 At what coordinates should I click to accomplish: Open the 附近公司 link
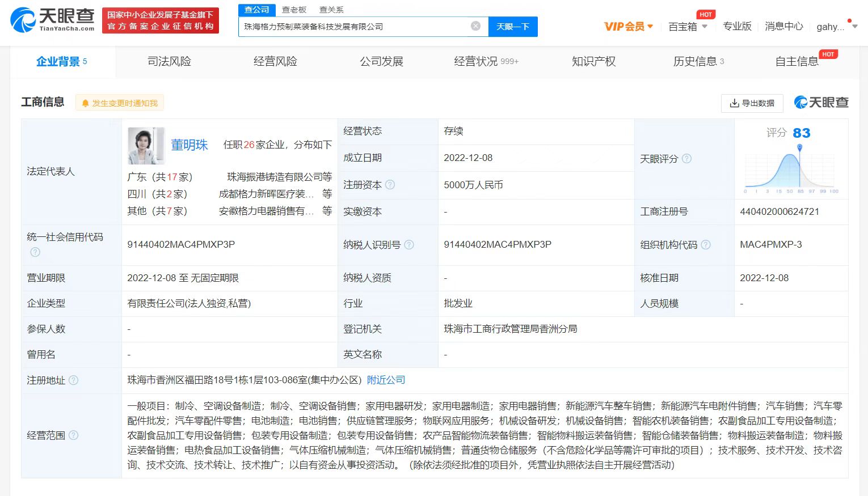tap(386, 380)
